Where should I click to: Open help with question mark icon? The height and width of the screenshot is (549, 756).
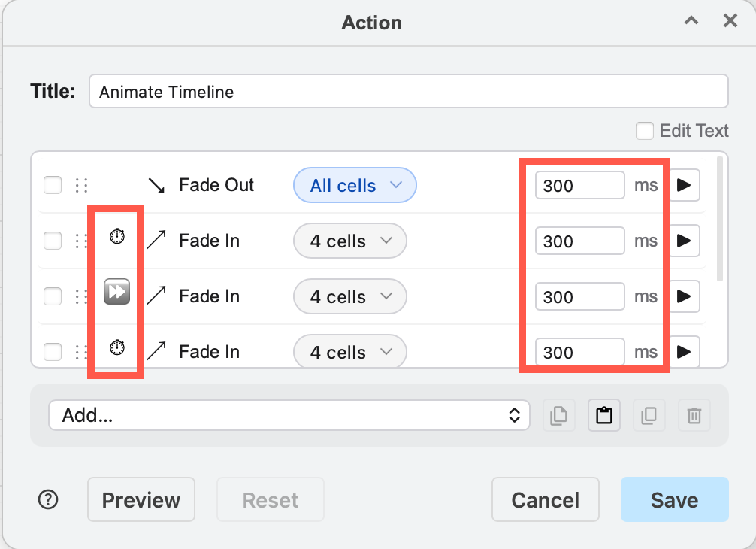(48, 500)
